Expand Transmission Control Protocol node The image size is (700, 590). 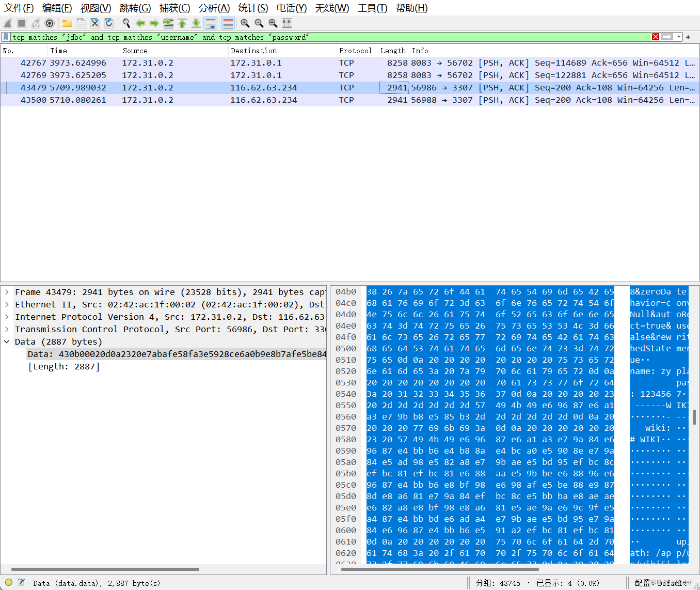7,330
